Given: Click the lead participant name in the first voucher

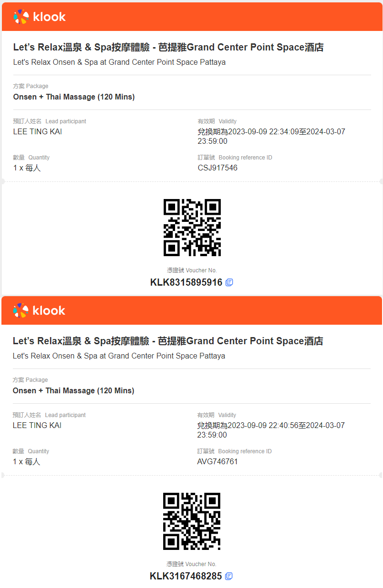Looking at the screenshot, I should tap(38, 131).
